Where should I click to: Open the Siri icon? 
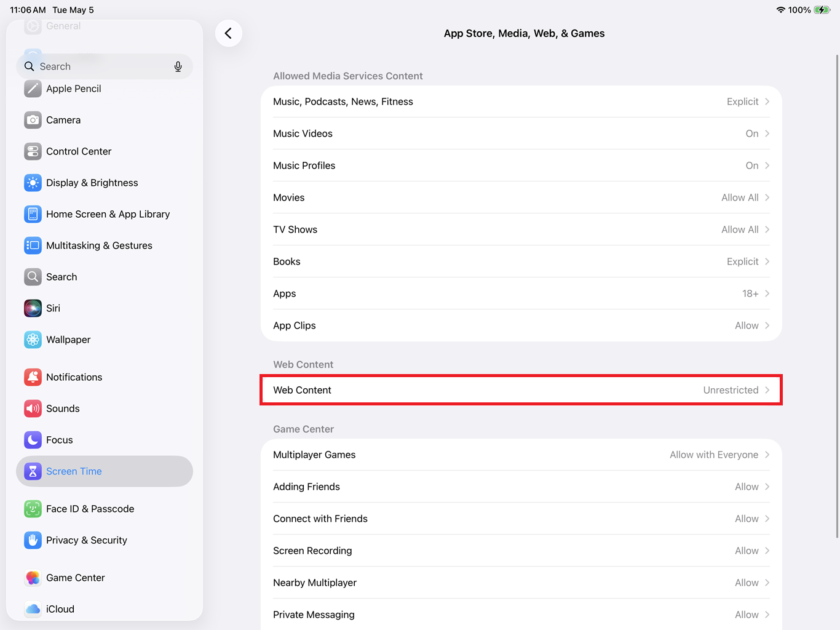click(x=33, y=308)
